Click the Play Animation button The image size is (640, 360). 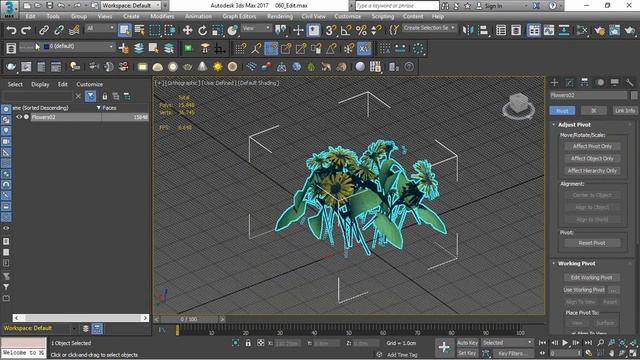click(x=565, y=343)
